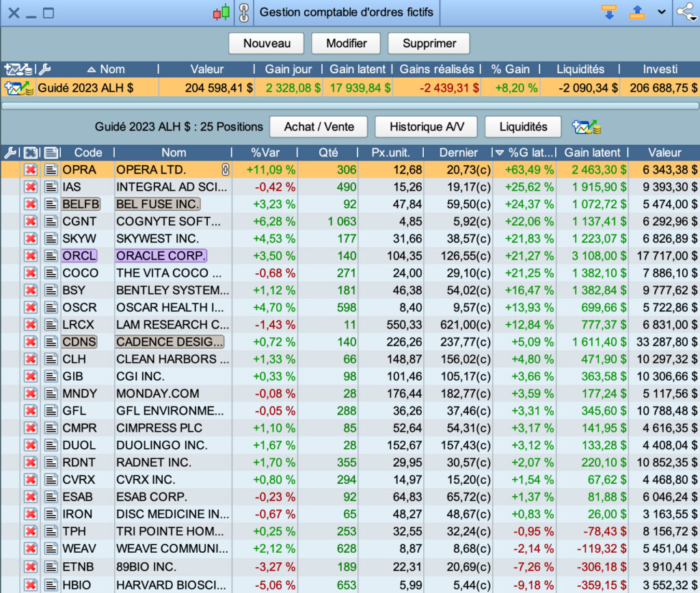Click the add-portfolio icon beside Liquidités button
Image resolution: width=700 pixels, height=593 pixels.
tap(587, 127)
